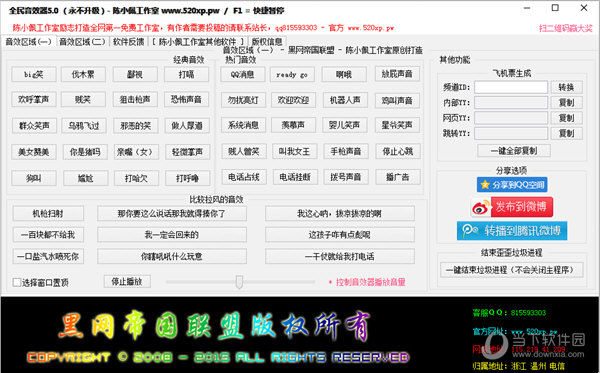Play the 邪恶的笑 sound effect

135,125
